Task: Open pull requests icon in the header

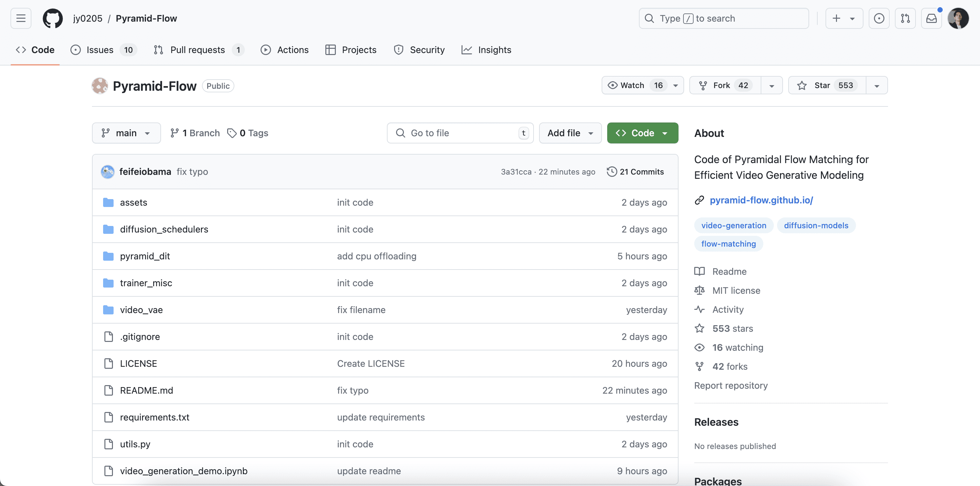Action: pyautogui.click(x=905, y=18)
